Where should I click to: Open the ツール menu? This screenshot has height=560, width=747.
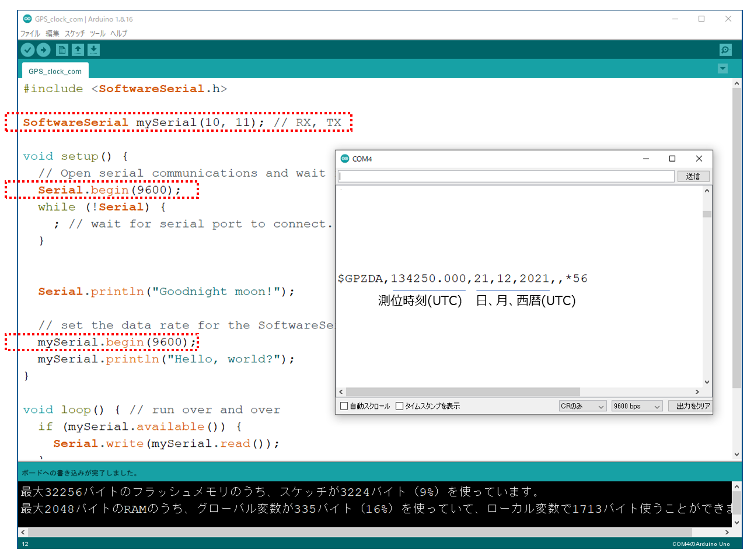pos(97,33)
